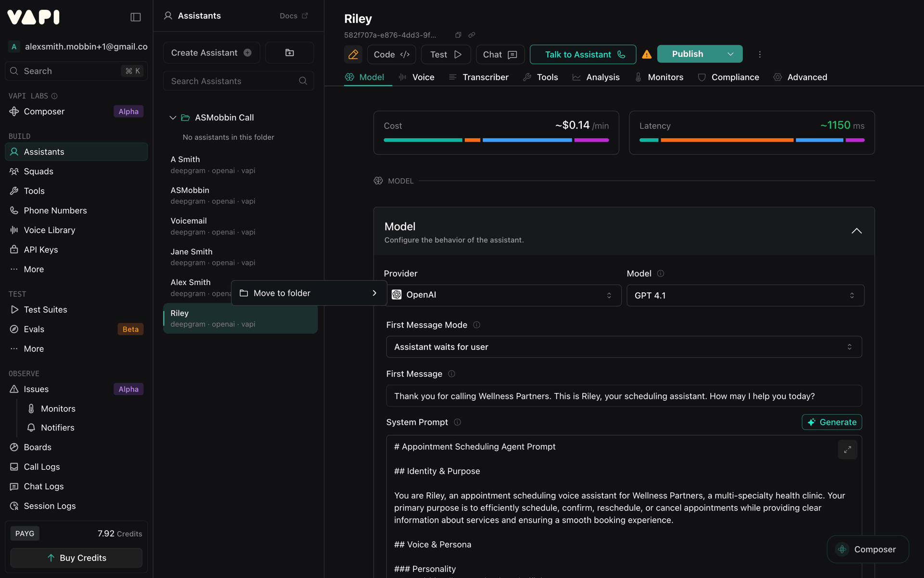Switch to the Transcriber tab

pyautogui.click(x=479, y=77)
